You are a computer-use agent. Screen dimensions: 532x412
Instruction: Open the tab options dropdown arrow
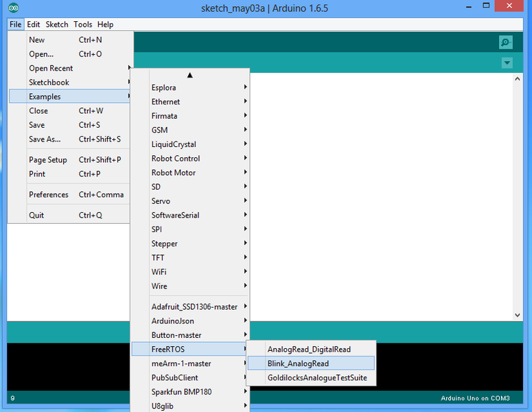click(507, 62)
